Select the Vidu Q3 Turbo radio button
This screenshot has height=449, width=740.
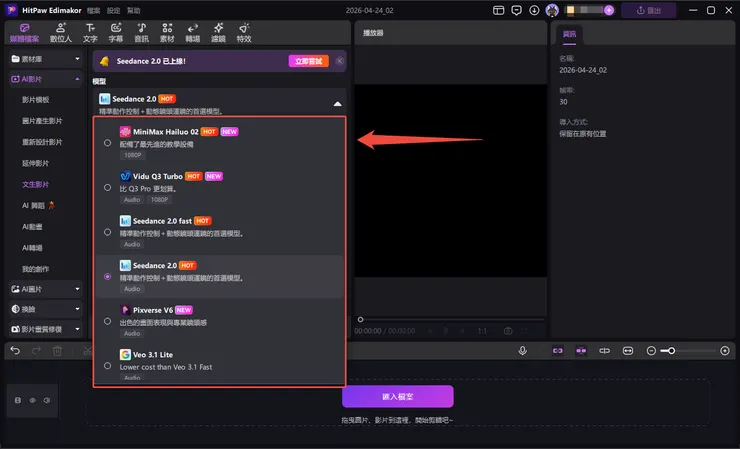[x=108, y=187]
